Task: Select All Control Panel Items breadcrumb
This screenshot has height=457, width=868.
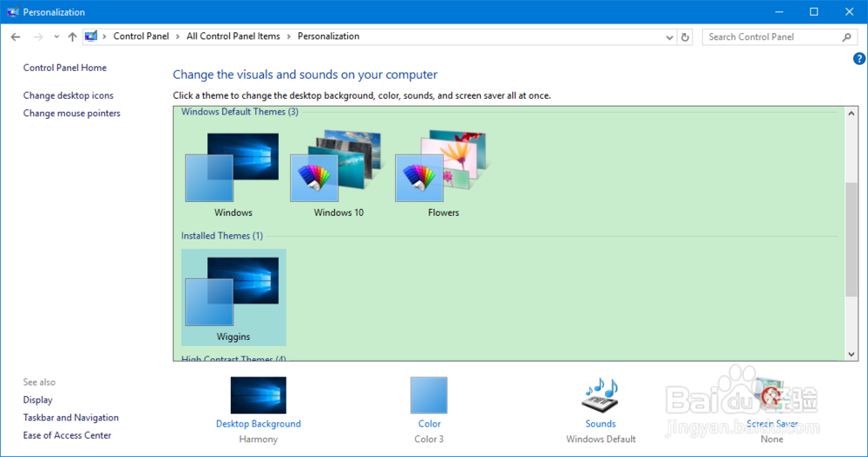Action: pos(233,36)
